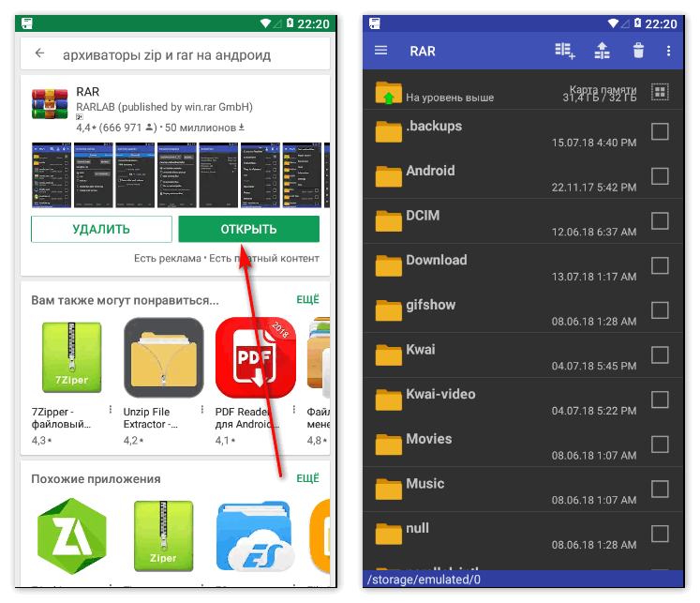
Task: Check the Kwai folder checkbox
Action: (660, 355)
